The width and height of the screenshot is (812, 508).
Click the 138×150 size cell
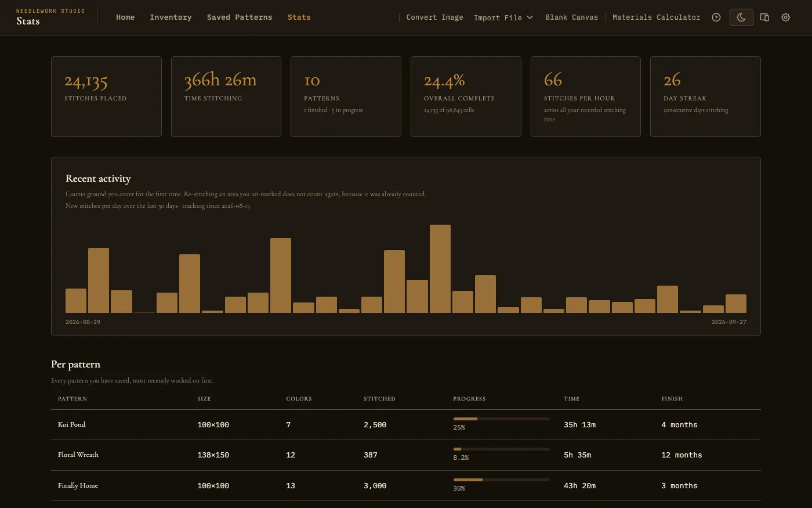pos(213,455)
